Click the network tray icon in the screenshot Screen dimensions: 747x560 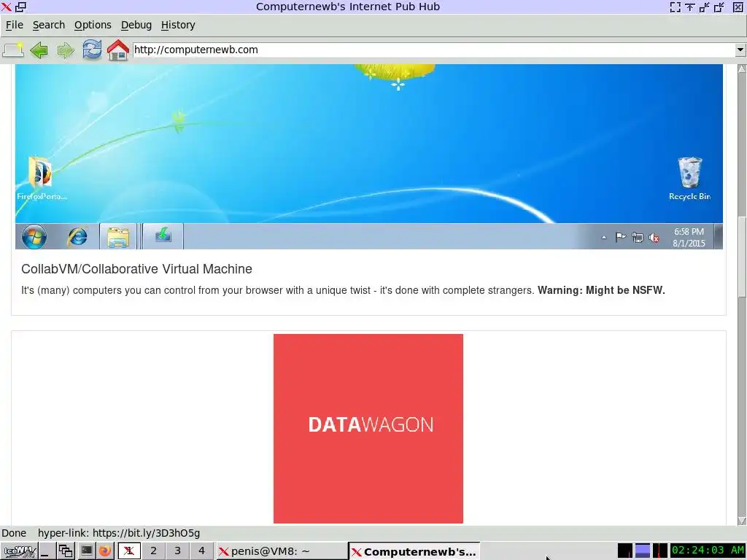point(638,237)
